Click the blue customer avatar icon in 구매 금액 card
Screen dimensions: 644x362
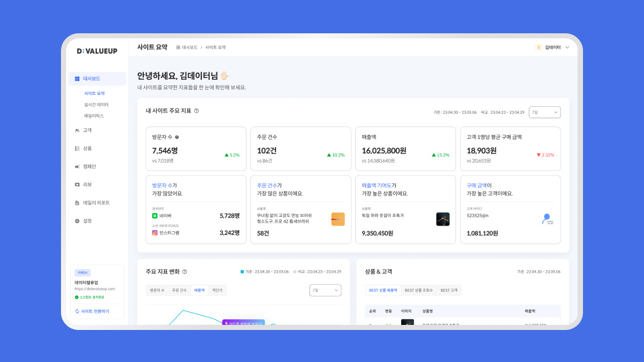click(548, 219)
